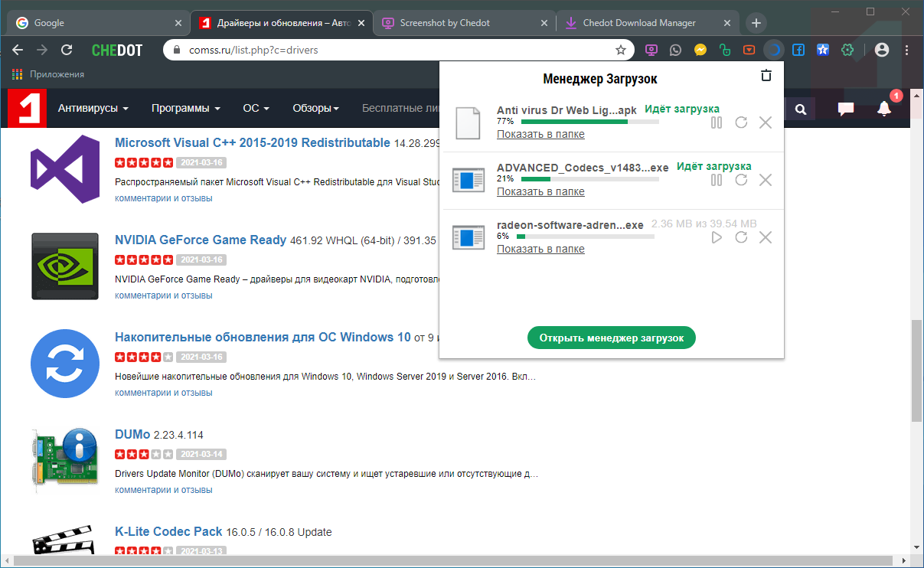The image size is (924, 568).
Task: Open the green gear extension icon
Action: point(847,50)
